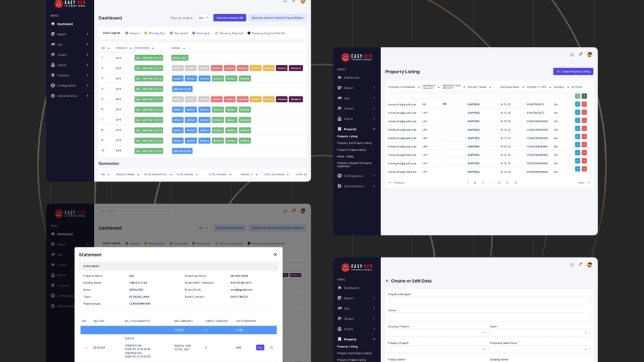This screenshot has height=362, width=644.
Task: Open Tenant in Property Listing window sidebar
Action: (348, 109)
